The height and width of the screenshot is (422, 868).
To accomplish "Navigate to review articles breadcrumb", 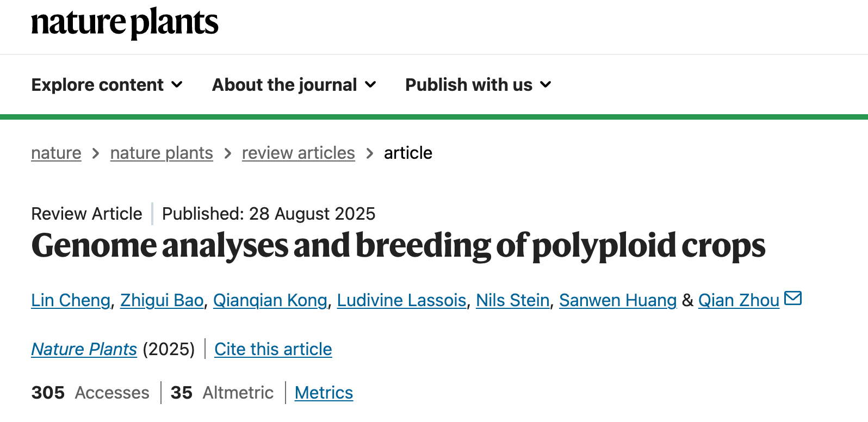I will (298, 153).
